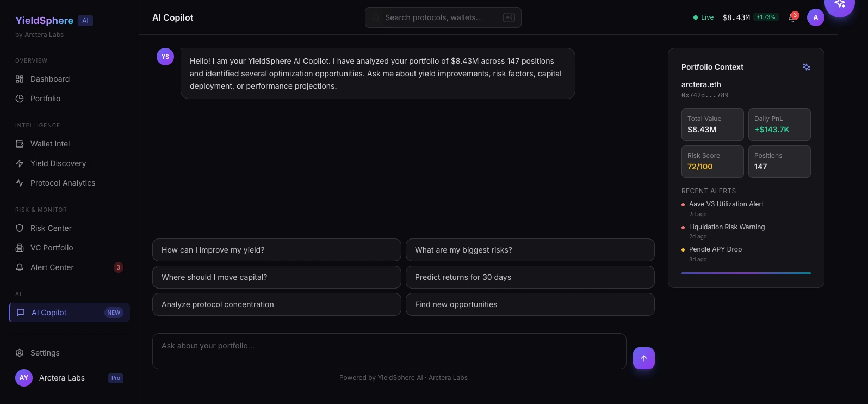This screenshot has width=868, height=404.
Task: Click the AI badge next to YieldSphere
Action: click(85, 21)
